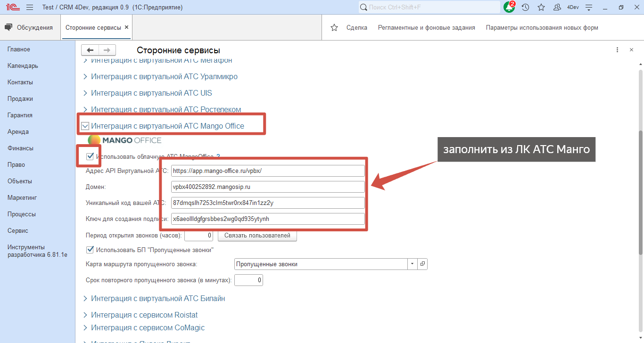Click Карта маршрута пропущенного звонка field
This screenshot has height=343, width=644.
(321, 264)
